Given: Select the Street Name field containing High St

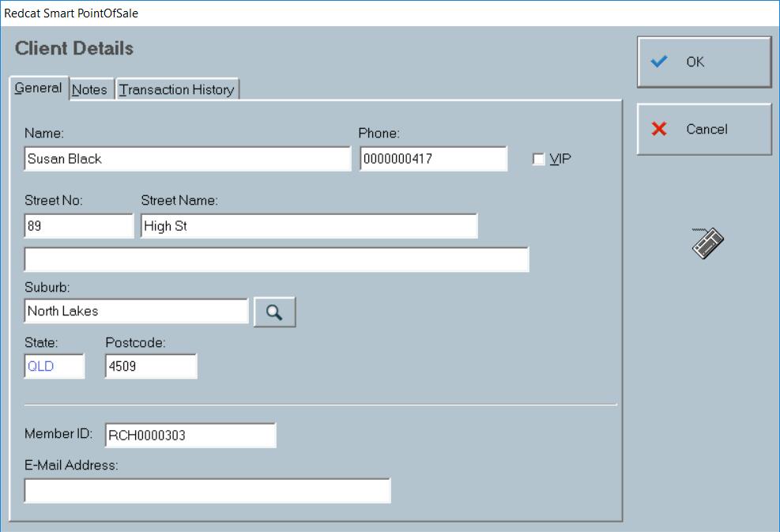Looking at the screenshot, I should pyautogui.click(x=310, y=225).
